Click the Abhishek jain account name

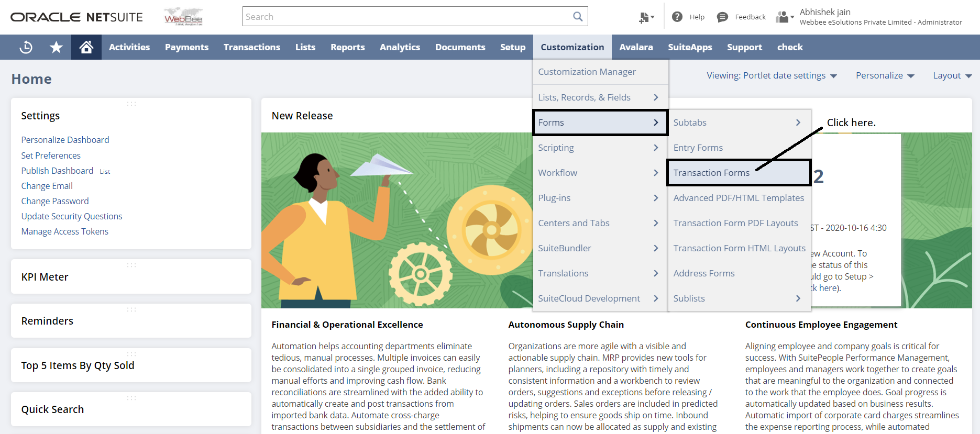tap(825, 12)
